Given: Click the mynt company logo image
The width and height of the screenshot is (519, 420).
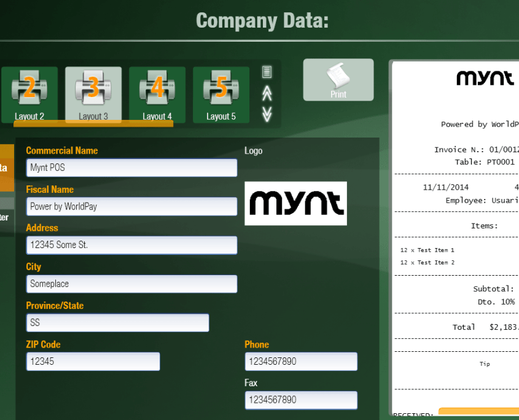Looking at the screenshot, I should 295,203.
